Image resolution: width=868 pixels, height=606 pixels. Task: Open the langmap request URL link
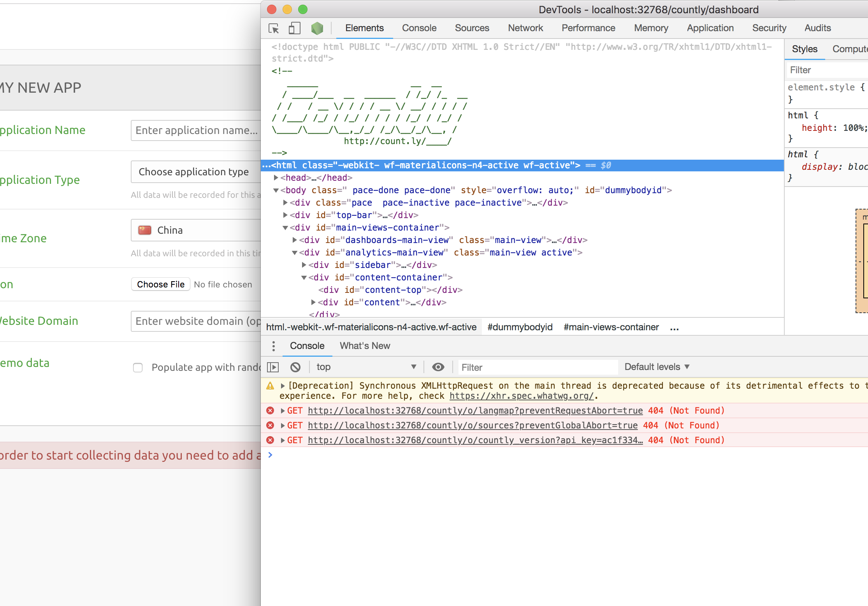click(475, 410)
